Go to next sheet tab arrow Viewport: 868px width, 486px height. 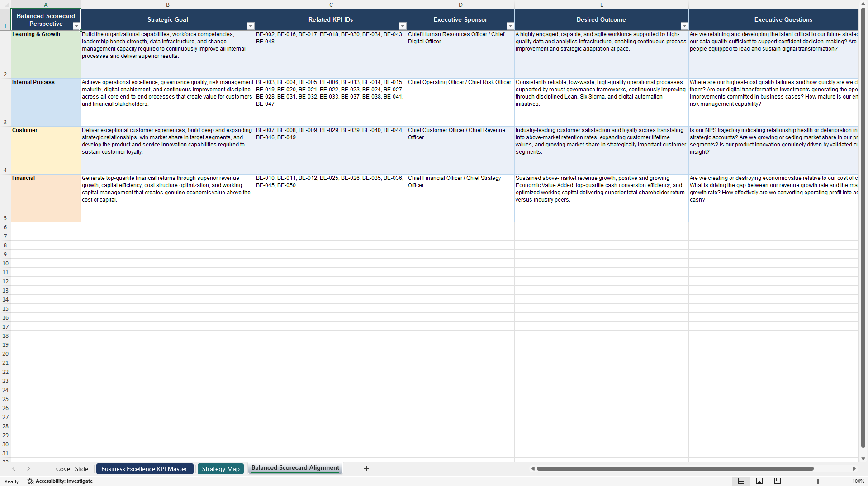click(x=28, y=469)
